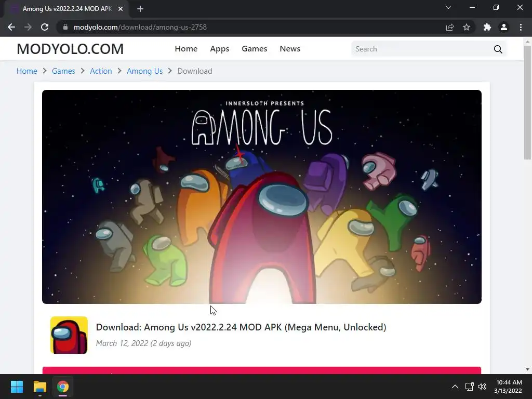
Task: Open the Chrome profile icon
Action: (504, 27)
